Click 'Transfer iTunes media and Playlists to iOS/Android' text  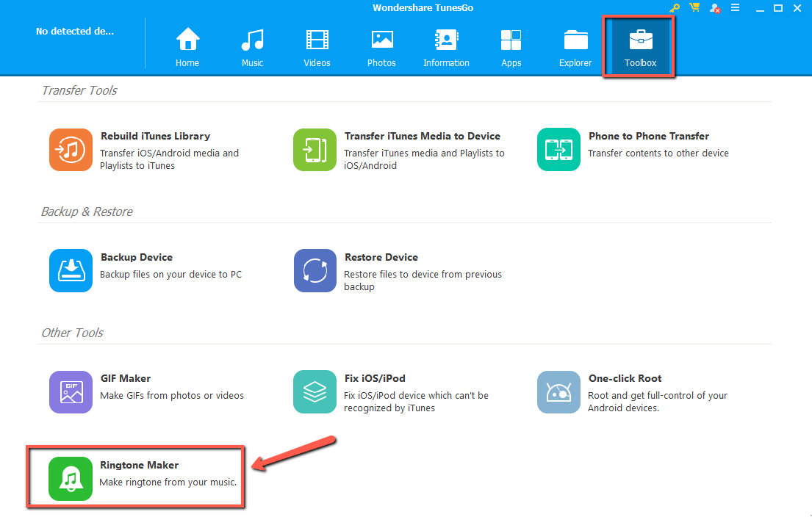[x=424, y=159]
